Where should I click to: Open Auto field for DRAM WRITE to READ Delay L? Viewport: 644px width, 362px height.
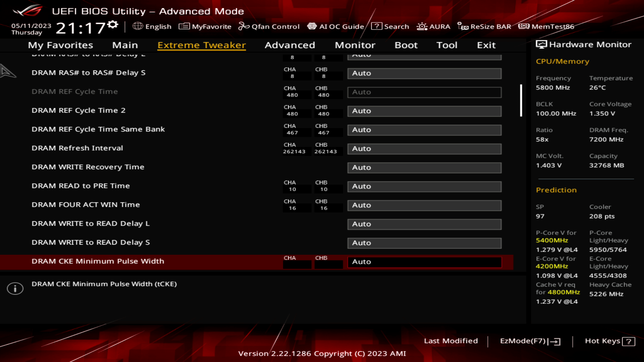point(424,224)
